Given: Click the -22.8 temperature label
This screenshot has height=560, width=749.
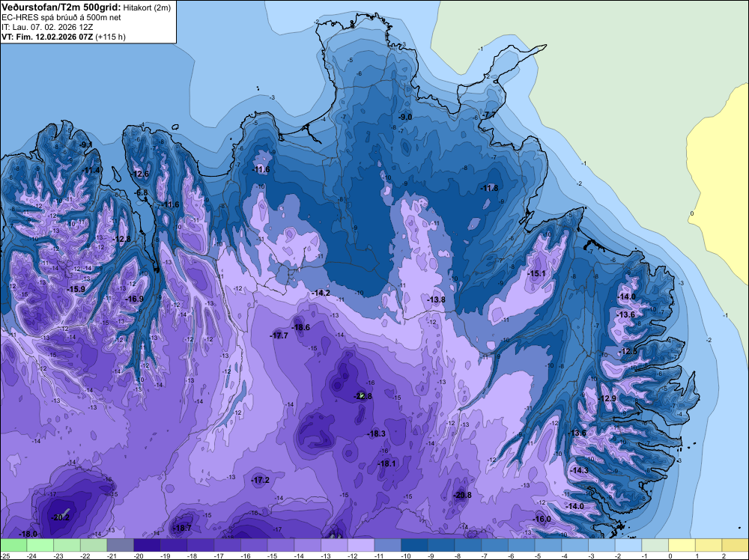Looking at the screenshot, I should (x=363, y=396).
